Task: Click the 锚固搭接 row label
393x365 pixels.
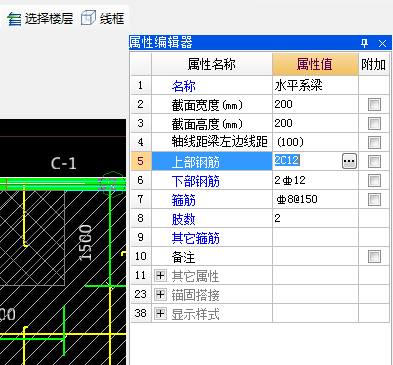Action: coord(195,295)
